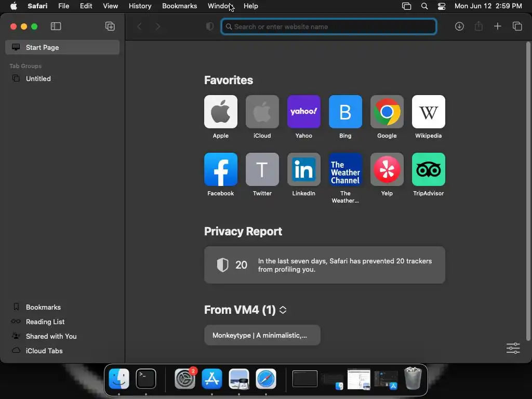The width and height of the screenshot is (532, 399).
Task: Show the menu bar date and time
Action: click(488, 6)
